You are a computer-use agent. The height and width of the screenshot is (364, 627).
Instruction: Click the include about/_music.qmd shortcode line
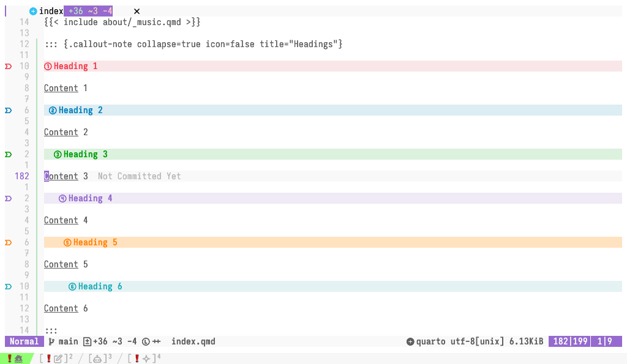click(x=122, y=23)
